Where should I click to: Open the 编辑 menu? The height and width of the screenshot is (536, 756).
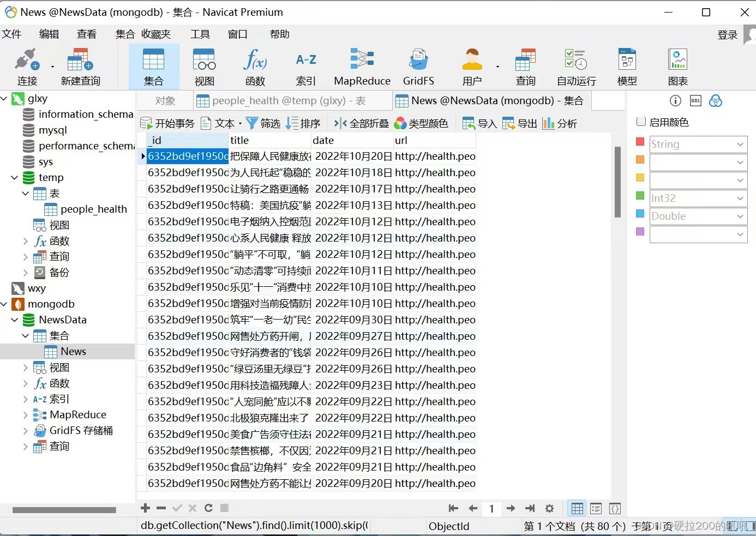(49, 34)
